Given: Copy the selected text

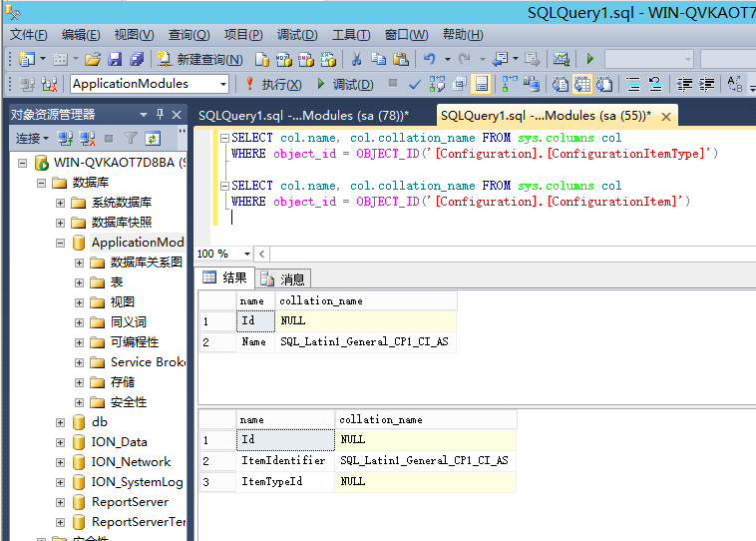Looking at the screenshot, I should coord(378,59).
